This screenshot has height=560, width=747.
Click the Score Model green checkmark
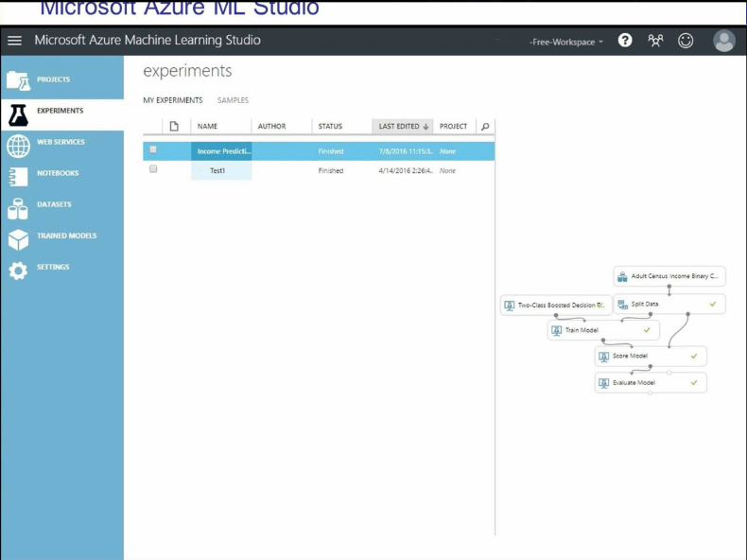tap(694, 356)
